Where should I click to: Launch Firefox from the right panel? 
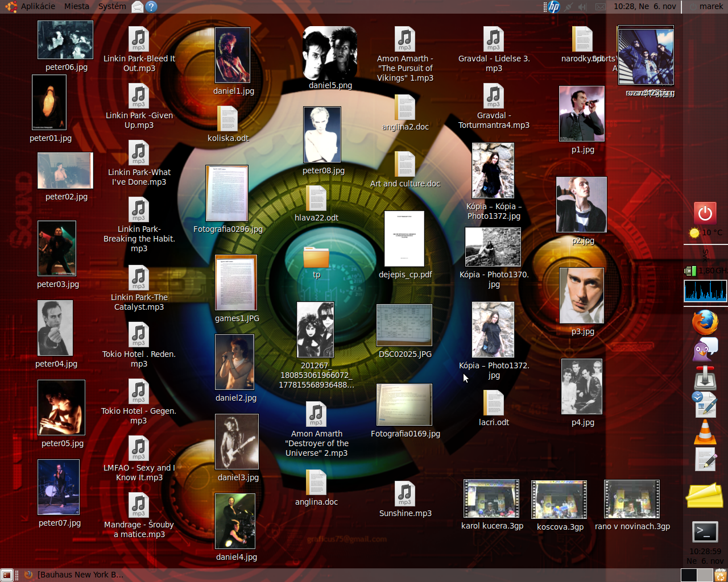coord(705,322)
